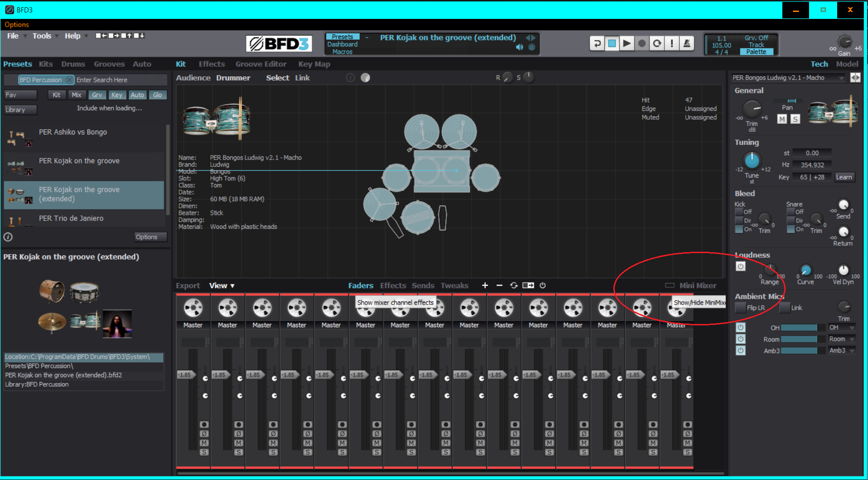The image size is (868, 480).
Task: Select the Kick bleed Off option
Action: coord(739,212)
